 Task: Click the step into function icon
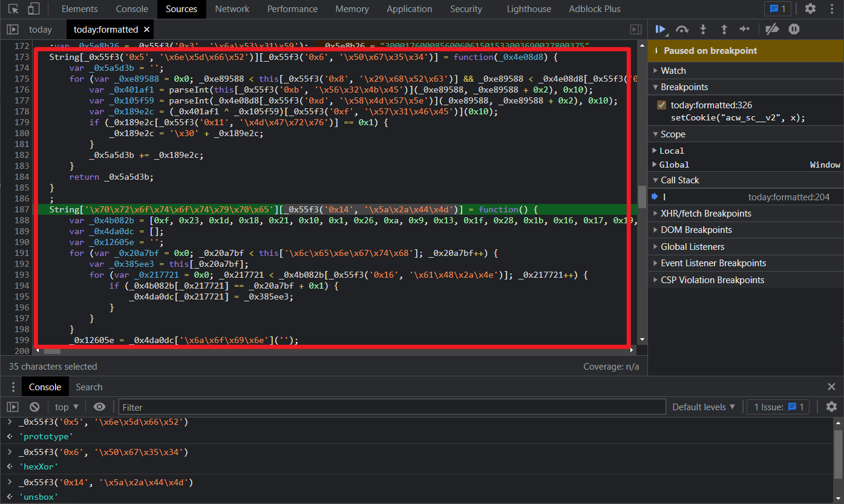703,29
